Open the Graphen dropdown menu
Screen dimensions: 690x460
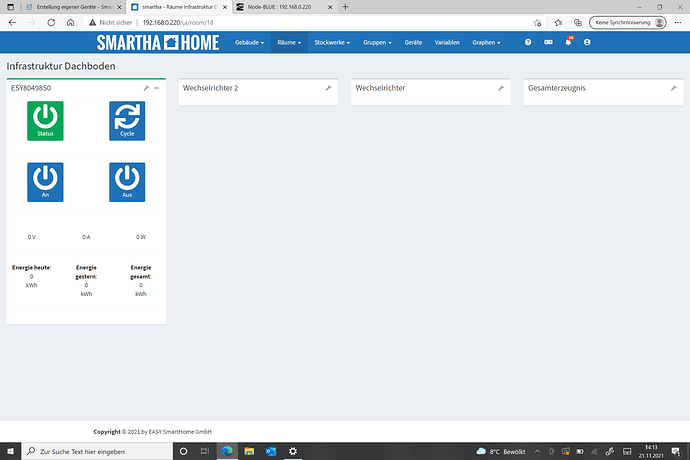(x=487, y=43)
